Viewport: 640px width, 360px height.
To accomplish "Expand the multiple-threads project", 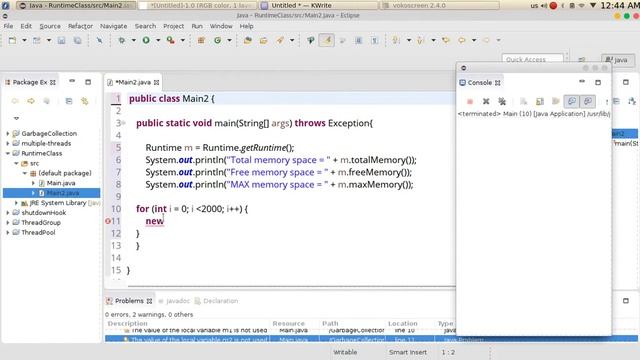I will (x=7, y=143).
